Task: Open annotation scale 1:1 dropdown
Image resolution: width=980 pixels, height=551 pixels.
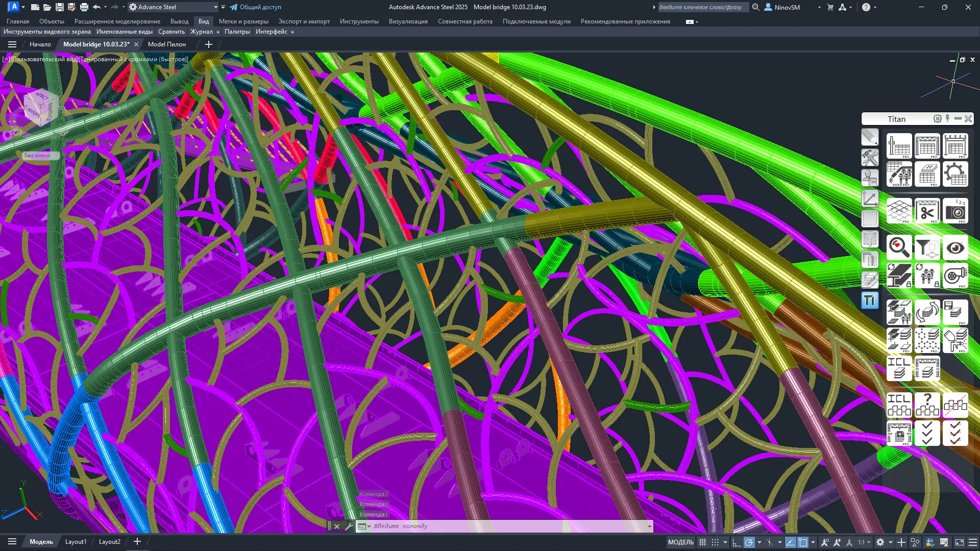Action: click(864, 542)
